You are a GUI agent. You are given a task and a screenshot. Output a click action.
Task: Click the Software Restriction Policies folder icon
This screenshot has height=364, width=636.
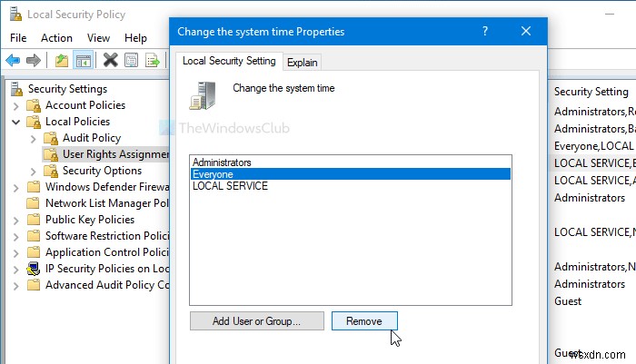(34, 236)
